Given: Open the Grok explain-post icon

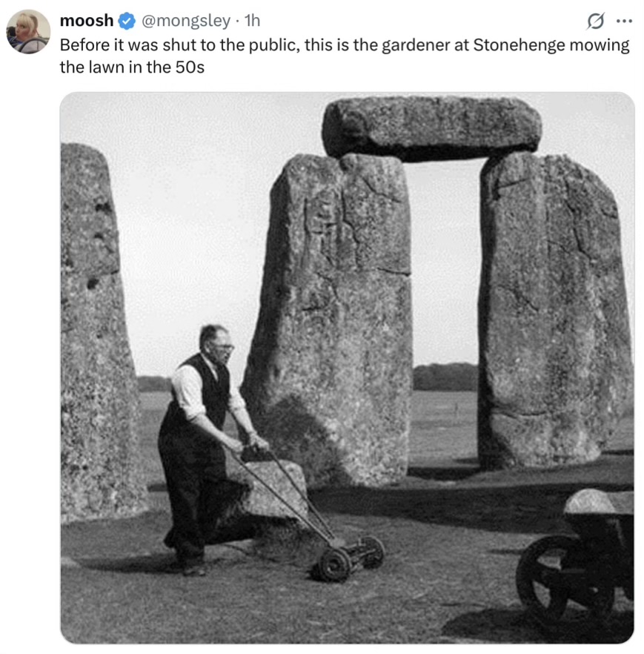Looking at the screenshot, I should tap(595, 21).
